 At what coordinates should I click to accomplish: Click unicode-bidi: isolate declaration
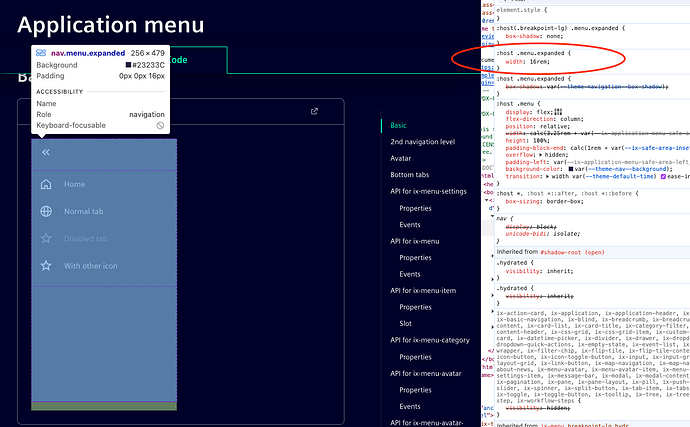pos(543,234)
